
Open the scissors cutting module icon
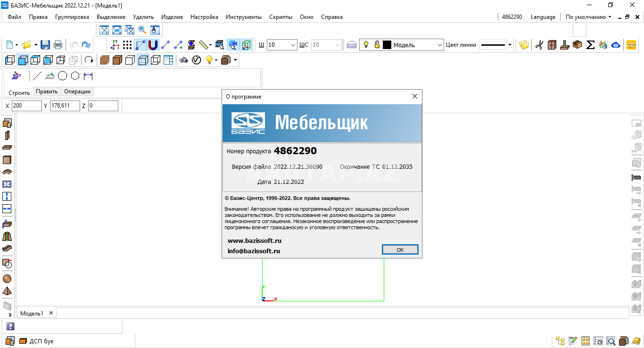pyautogui.click(x=539, y=45)
